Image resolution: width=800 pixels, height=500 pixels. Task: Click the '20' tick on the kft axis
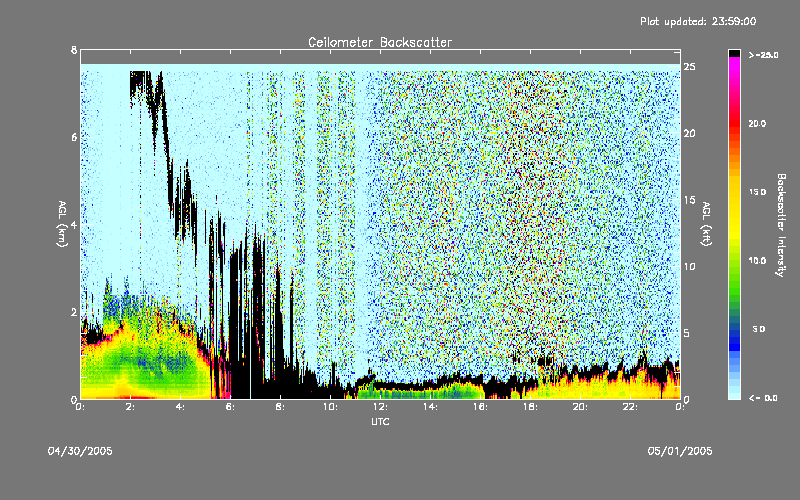pos(689,133)
